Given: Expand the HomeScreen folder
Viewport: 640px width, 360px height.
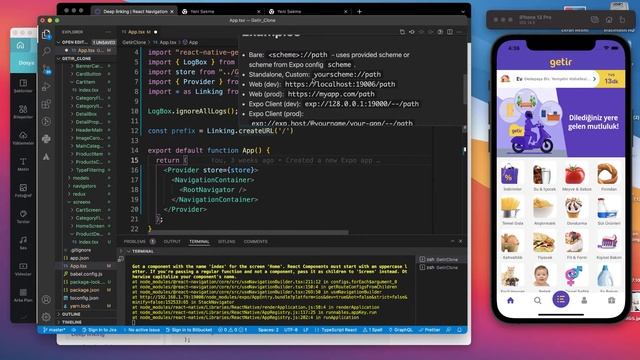Looking at the screenshot, I should point(90,226).
